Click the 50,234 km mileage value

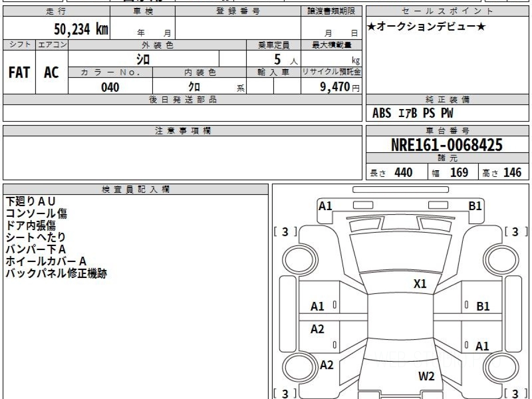click(81, 29)
